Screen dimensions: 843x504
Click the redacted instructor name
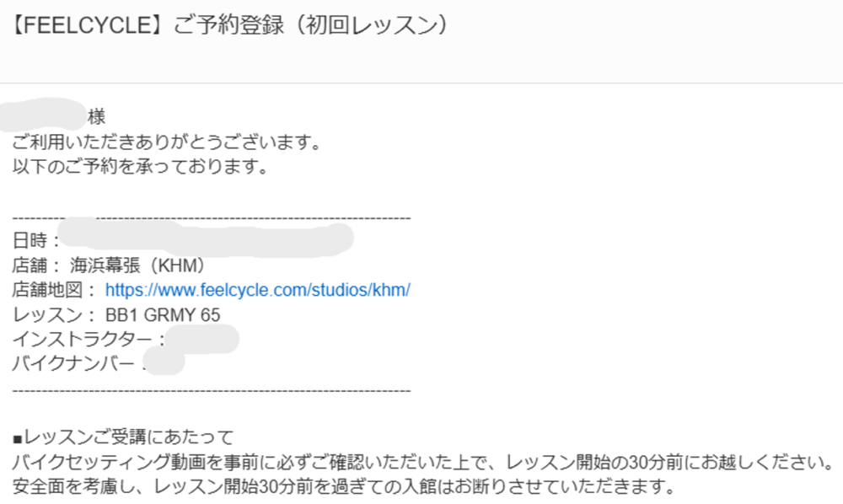click(x=202, y=339)
